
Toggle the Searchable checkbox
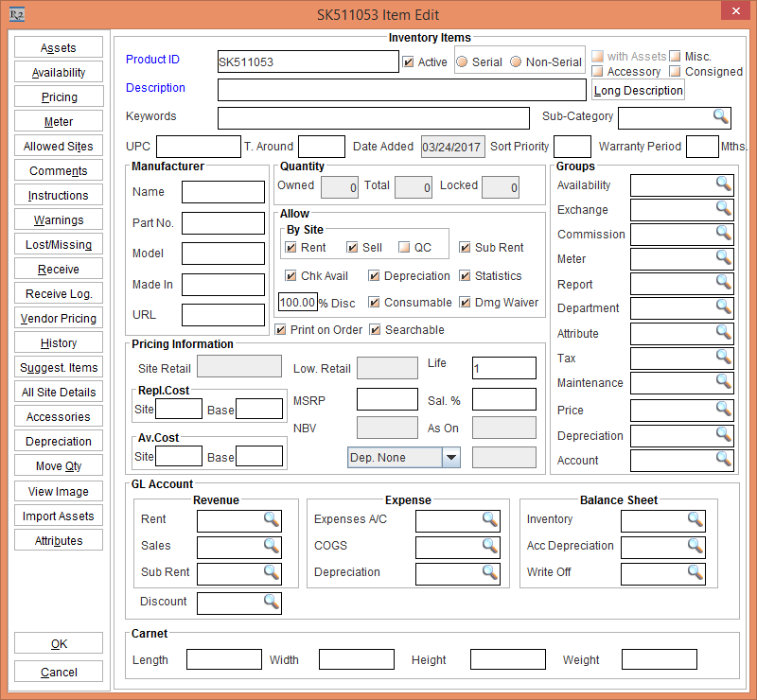coord(375,330)
